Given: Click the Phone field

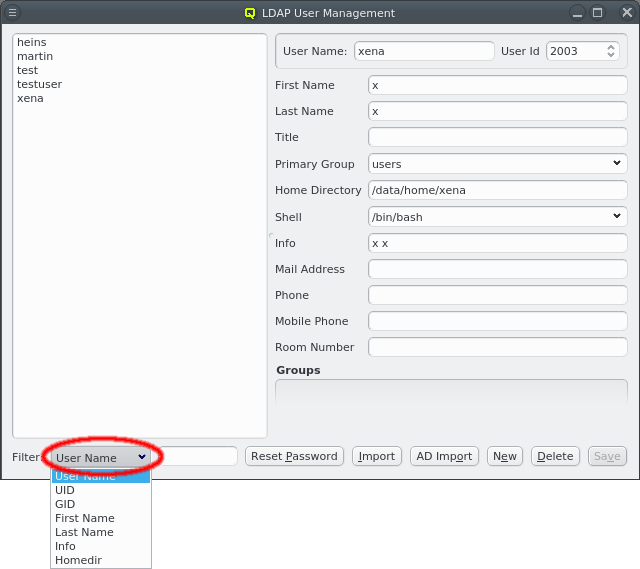Looking at the screenshot, I should [x=498, y=295].
